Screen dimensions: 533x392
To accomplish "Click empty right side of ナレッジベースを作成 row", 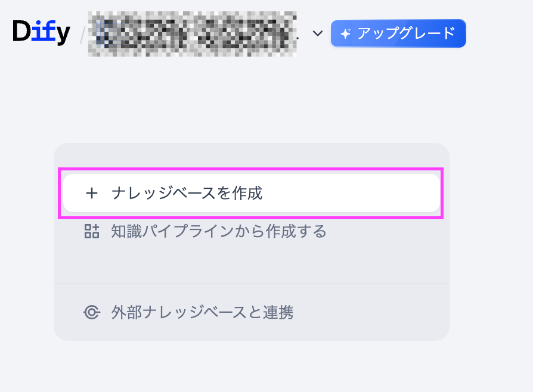I will pos(370,194).
